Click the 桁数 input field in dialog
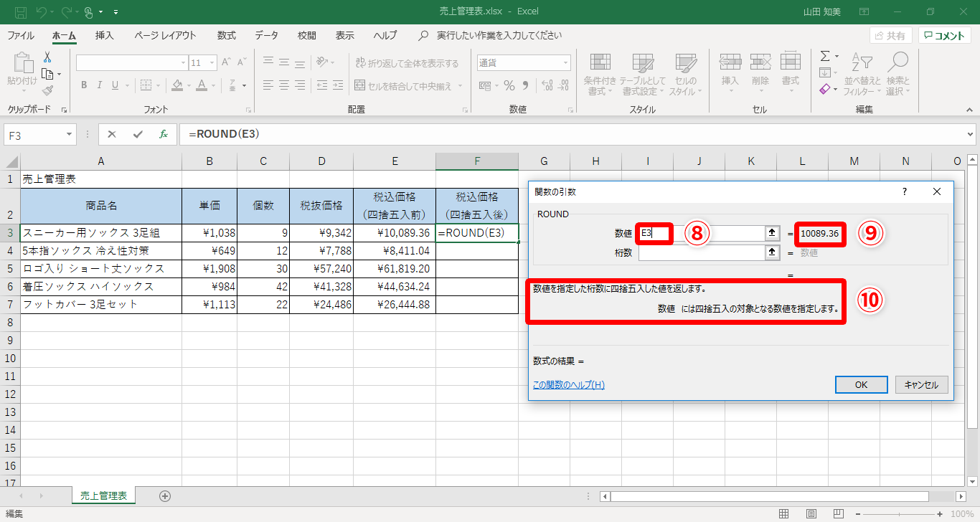 click(x=702, y=252)
